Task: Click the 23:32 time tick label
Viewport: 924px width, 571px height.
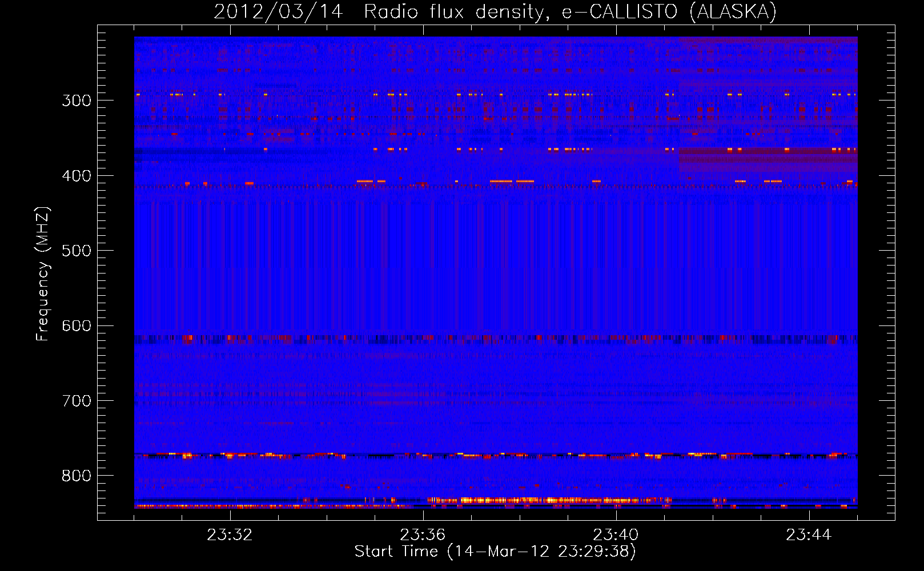Action: pyautogui.click(x=230, y=535)
